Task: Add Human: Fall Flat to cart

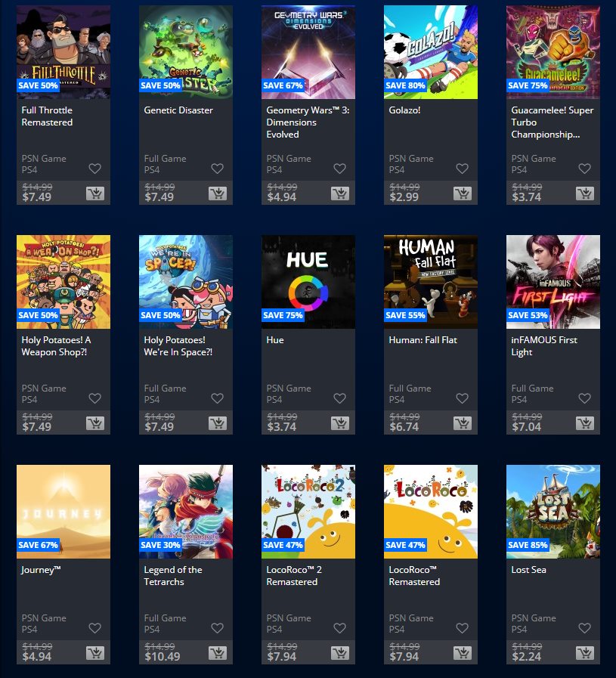Action: [x=462, y=423]
